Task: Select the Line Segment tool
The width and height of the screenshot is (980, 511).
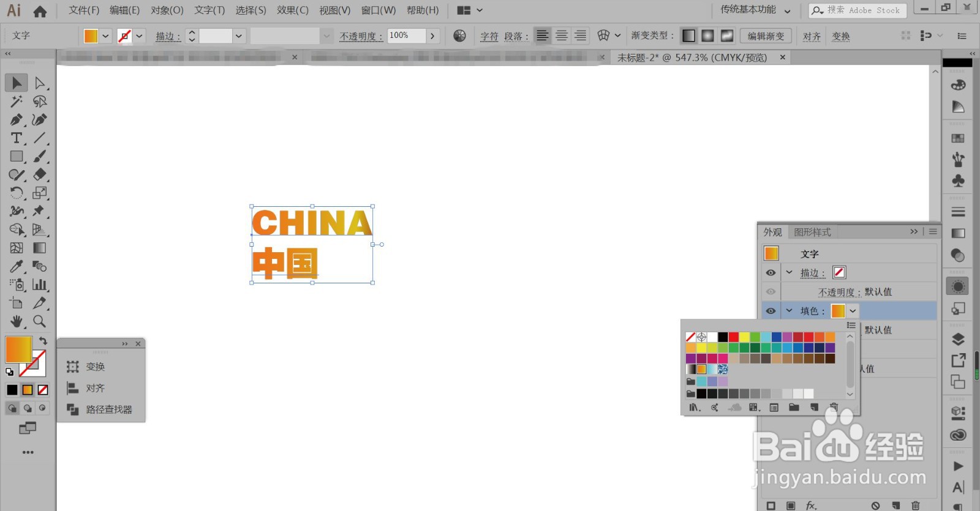Action: coord(40,138)
